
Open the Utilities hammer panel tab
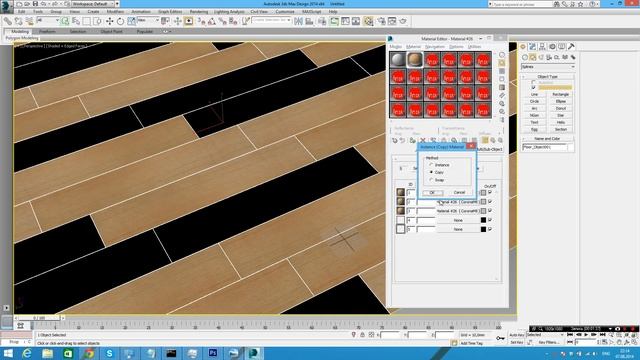(x=571, y=47)
